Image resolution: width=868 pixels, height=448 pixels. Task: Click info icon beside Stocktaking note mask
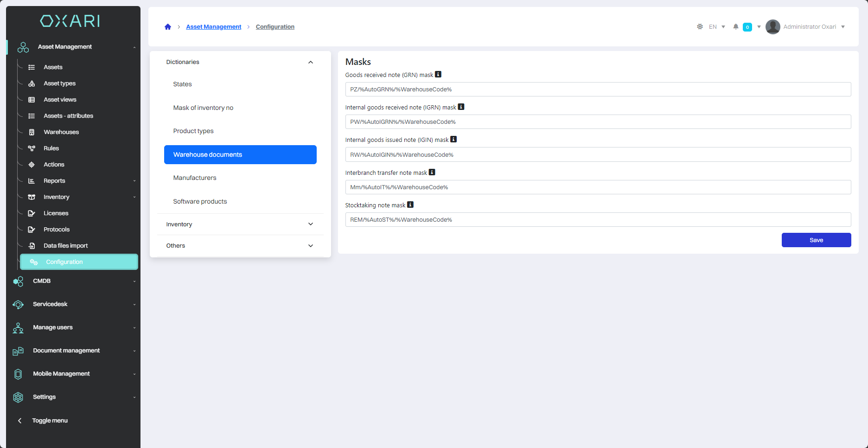[x=410, y=205]
